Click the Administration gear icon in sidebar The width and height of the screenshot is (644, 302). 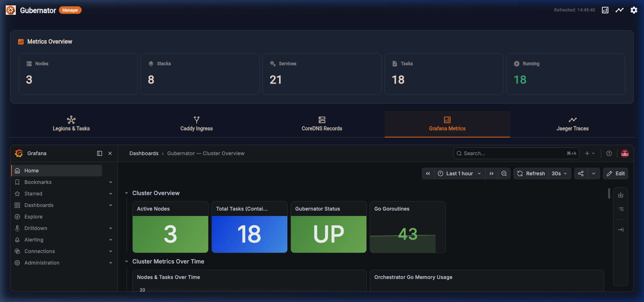coord(17,263)
